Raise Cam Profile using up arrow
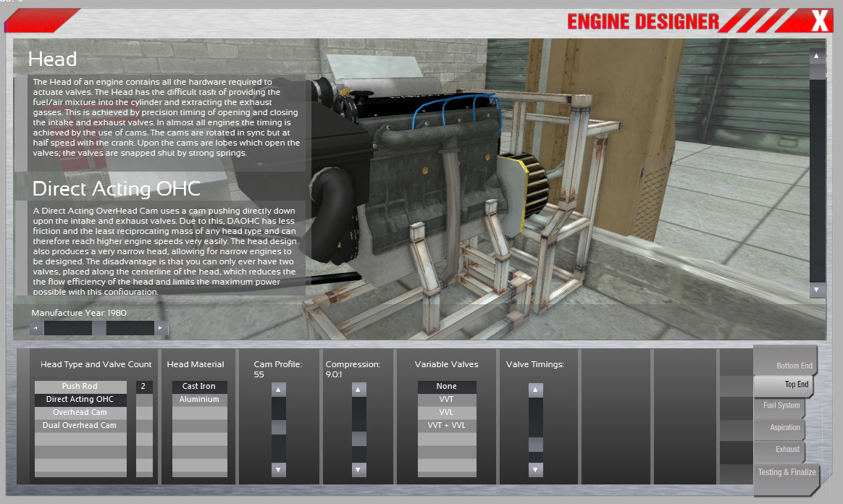 click(x=279, y=390)
